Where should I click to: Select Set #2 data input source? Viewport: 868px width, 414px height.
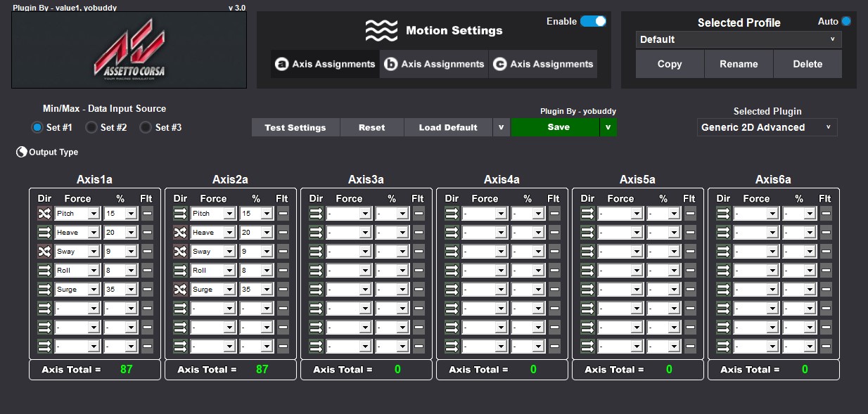(x=91, y=127)
